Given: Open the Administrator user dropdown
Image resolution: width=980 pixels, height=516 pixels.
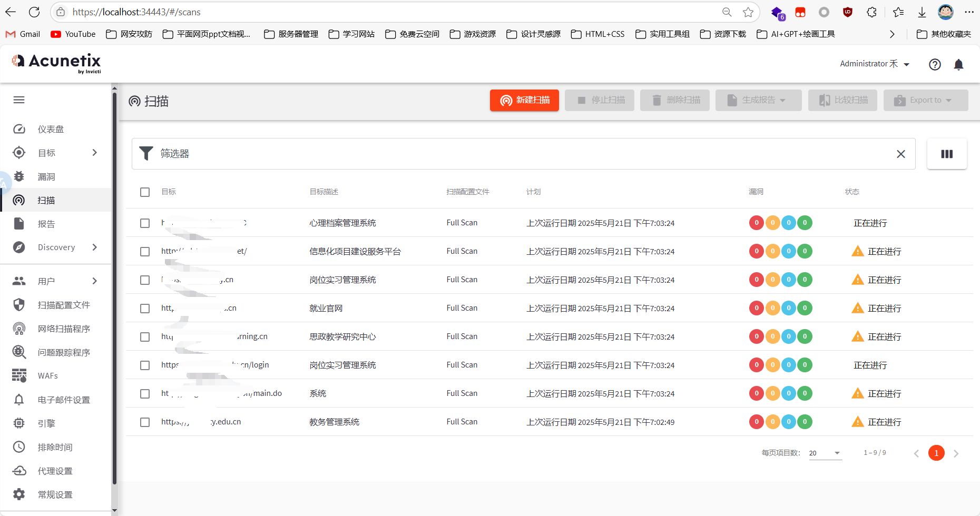Looking at the screenshot, I should coord(875,64).
